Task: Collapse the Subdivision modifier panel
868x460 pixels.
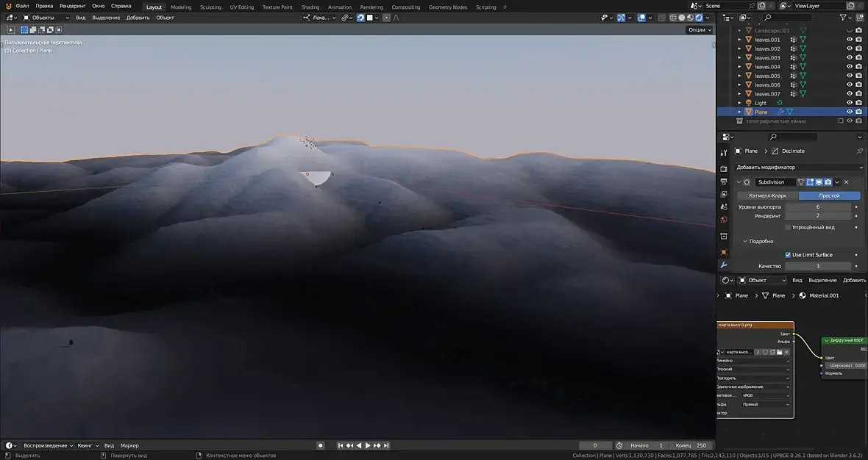Action: (739, 182)
